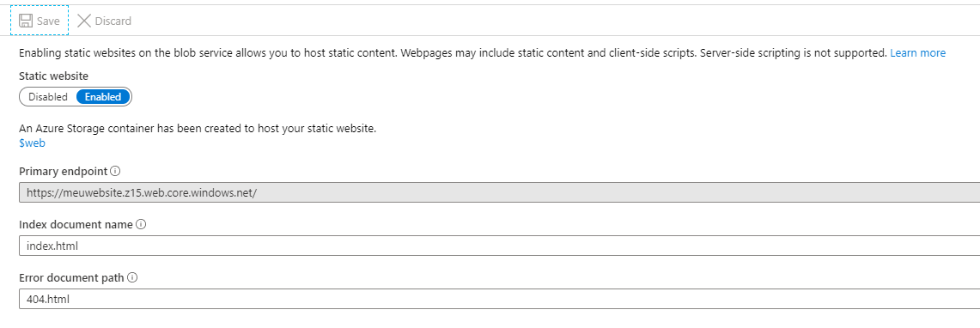This screenshot has height=328, width=980.
Task: Switch Static website to Disabled
Action: click(x=48, y=97)
